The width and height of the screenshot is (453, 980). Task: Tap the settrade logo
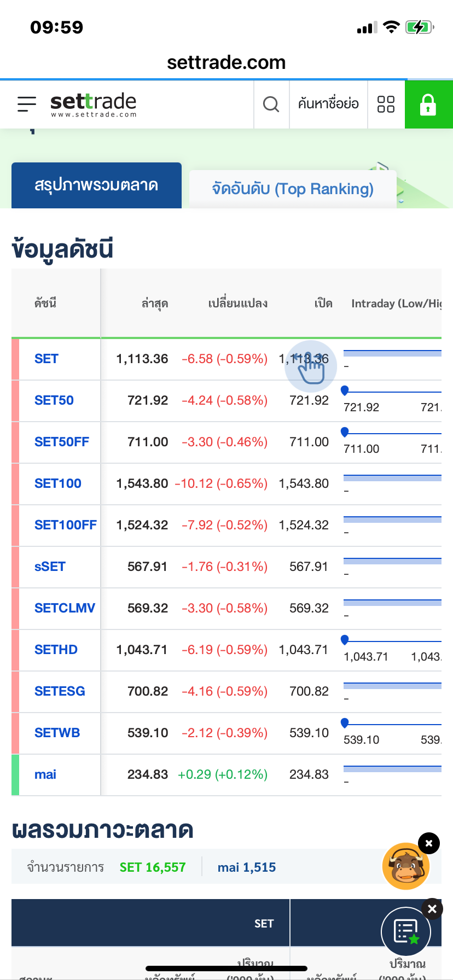pyautogui.click(x=93, y=104)
